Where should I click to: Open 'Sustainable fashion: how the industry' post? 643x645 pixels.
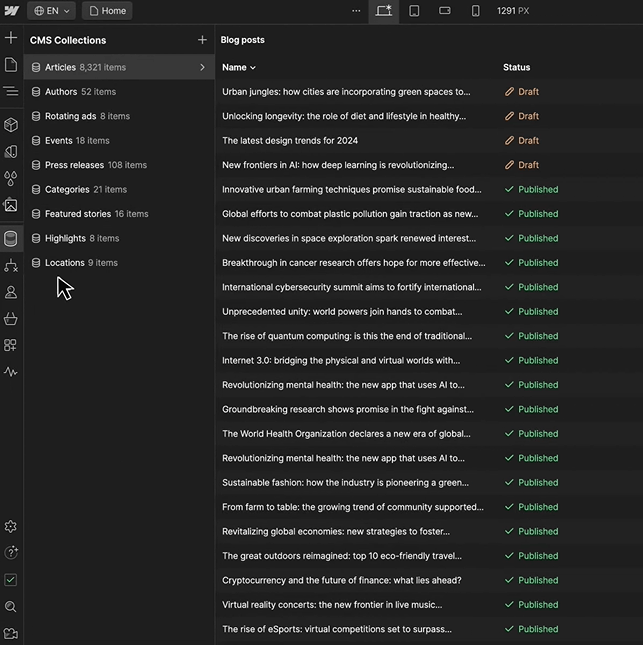pyautogui.click(x=346, y=483)
